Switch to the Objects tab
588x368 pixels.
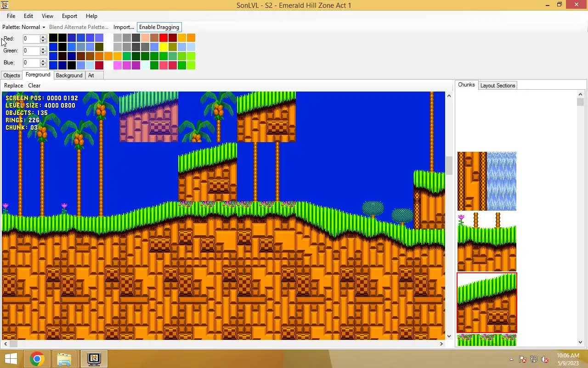tap(11, 75)
